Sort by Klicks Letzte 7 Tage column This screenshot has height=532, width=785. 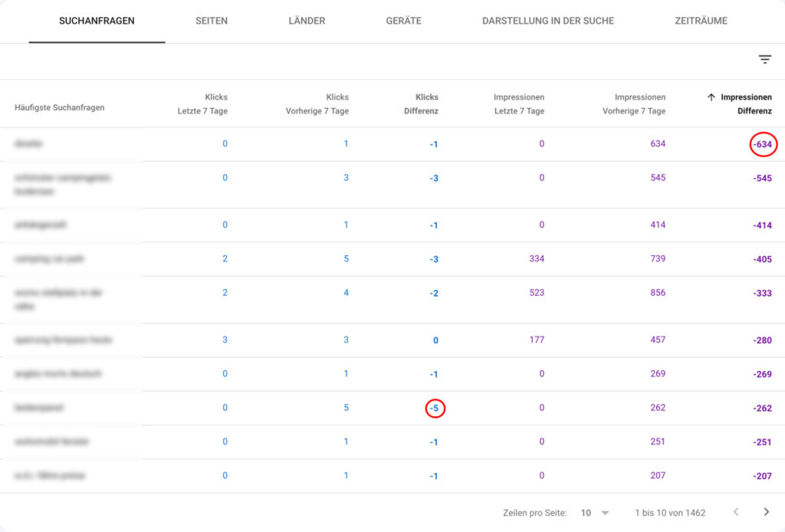point(202,104)
